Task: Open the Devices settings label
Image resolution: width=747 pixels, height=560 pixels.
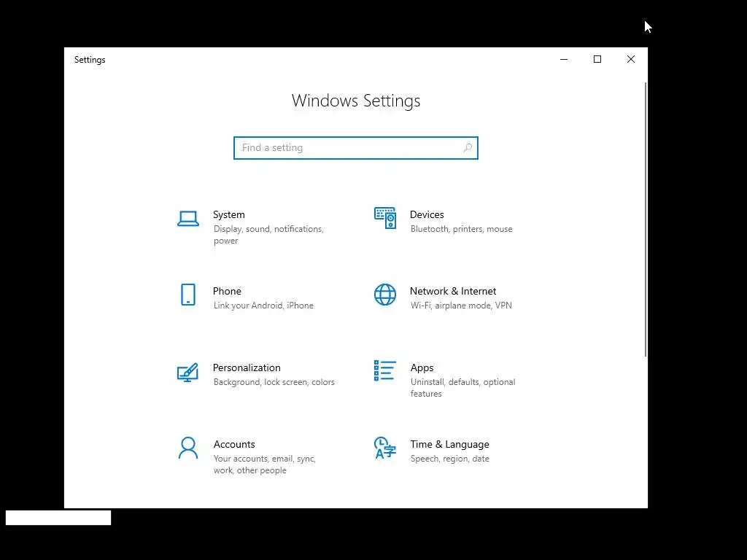Action: [x=427, y=215]
